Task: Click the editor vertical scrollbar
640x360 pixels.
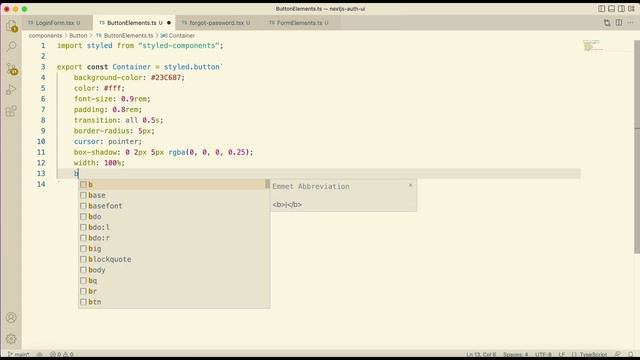Action: pyautogui.click(x=637, y=147)
